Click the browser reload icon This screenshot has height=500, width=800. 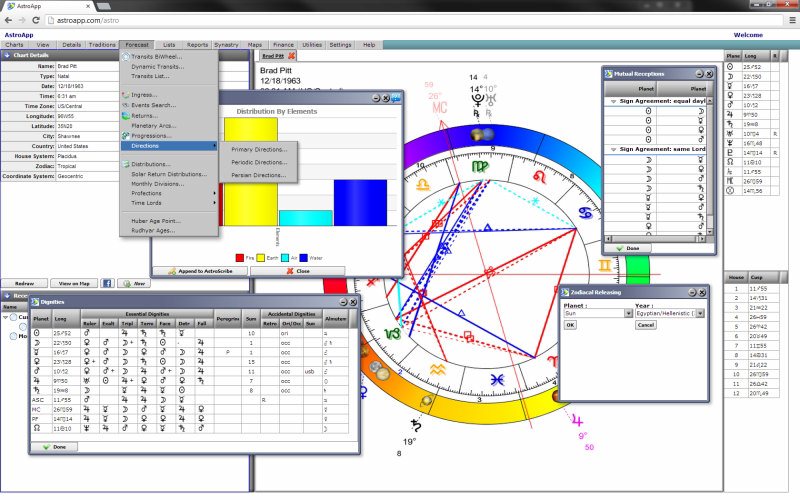37,19
